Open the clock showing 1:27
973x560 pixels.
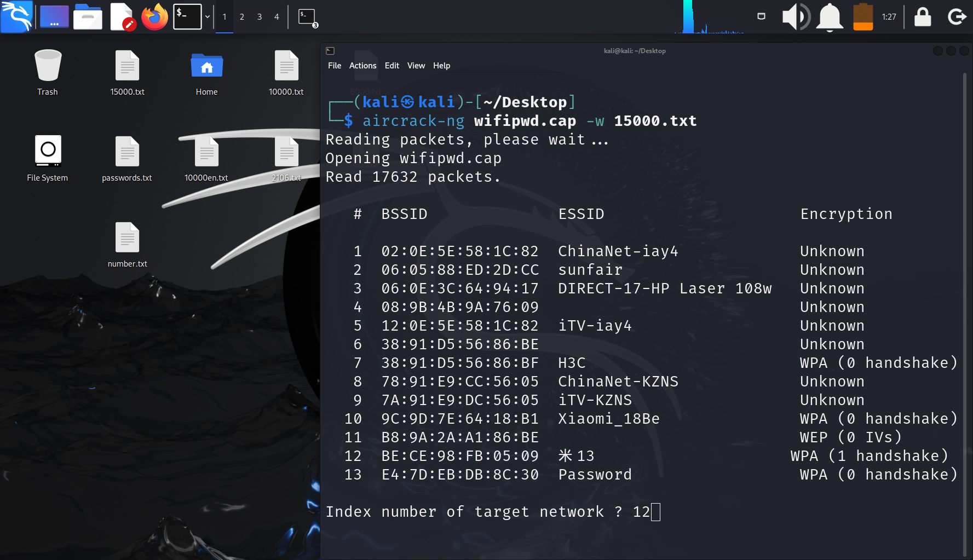(889, 17)
